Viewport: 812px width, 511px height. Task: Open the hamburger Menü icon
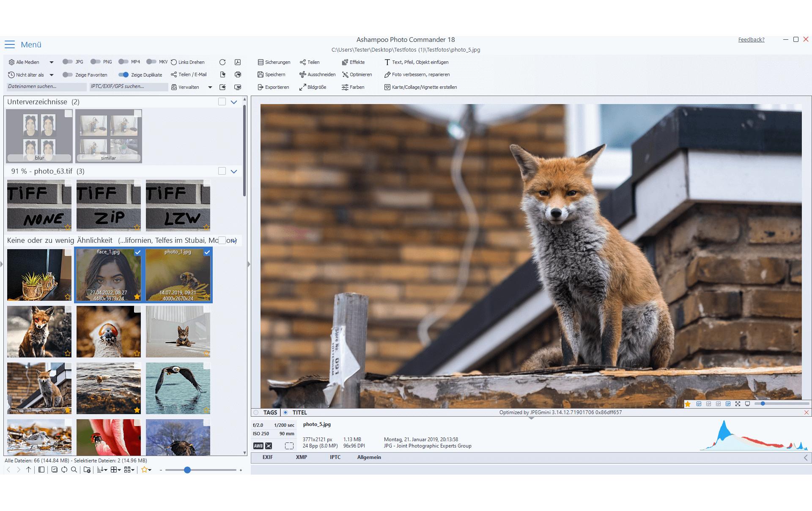coord(10,44)
